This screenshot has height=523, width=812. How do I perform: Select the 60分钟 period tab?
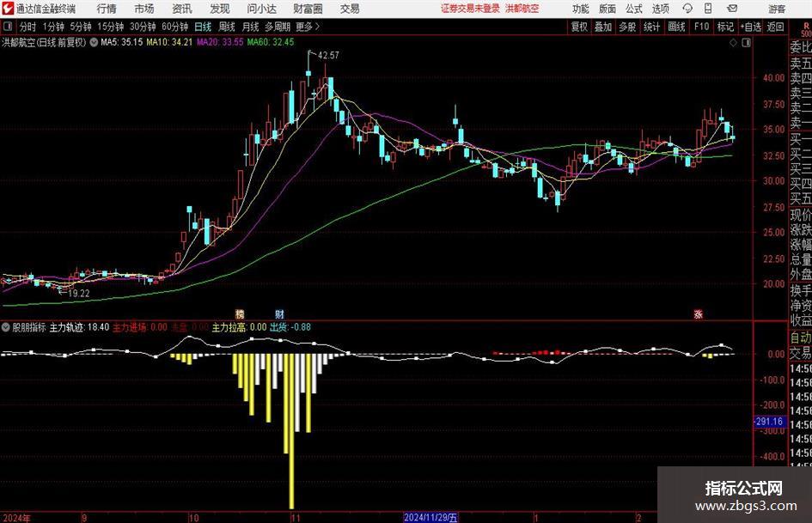pyautogui.click(x=175, y=27)
